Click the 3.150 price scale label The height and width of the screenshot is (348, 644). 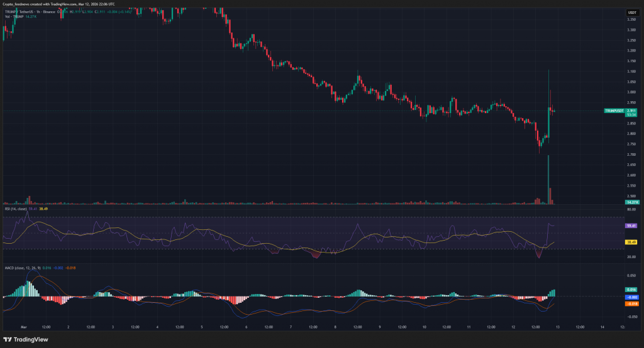click(x=631, y=61)
